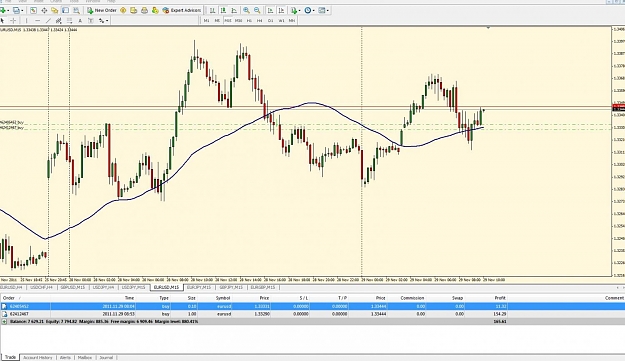Screen dimensions: 625x361
Task: Switch to the Account History tab
Action: pos(37,357)
